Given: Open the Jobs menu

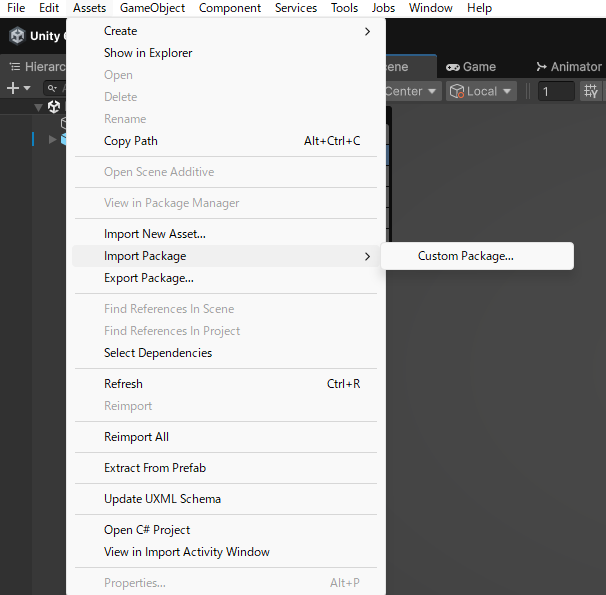Looking at the screenshot, I should tap(383, 8).
